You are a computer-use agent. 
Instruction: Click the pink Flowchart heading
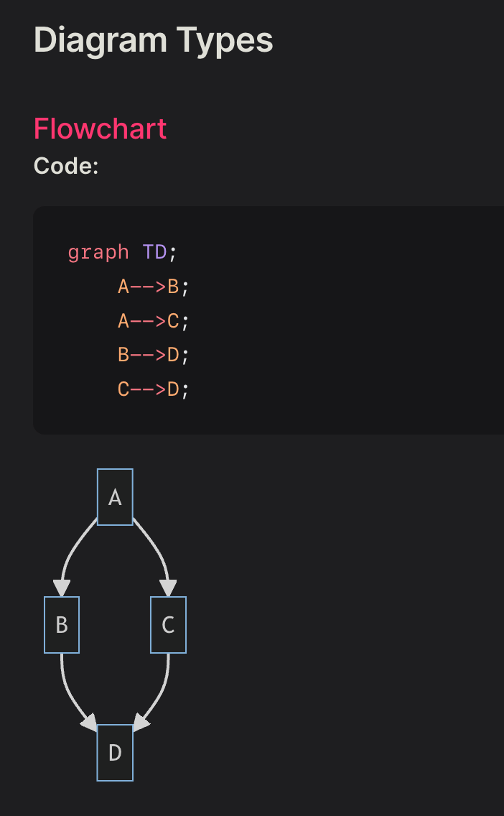point(100,129)
